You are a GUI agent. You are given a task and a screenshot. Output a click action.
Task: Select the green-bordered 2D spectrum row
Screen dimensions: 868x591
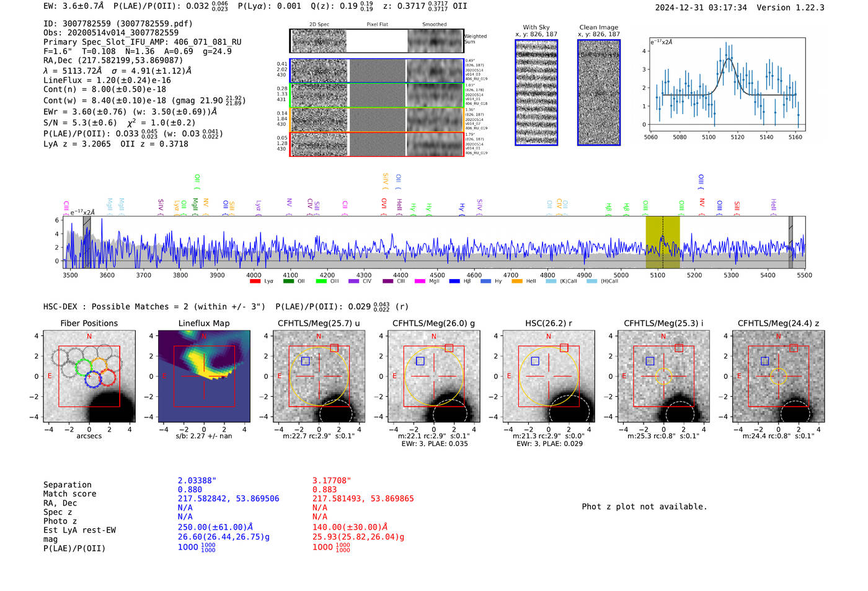point(376,96)
